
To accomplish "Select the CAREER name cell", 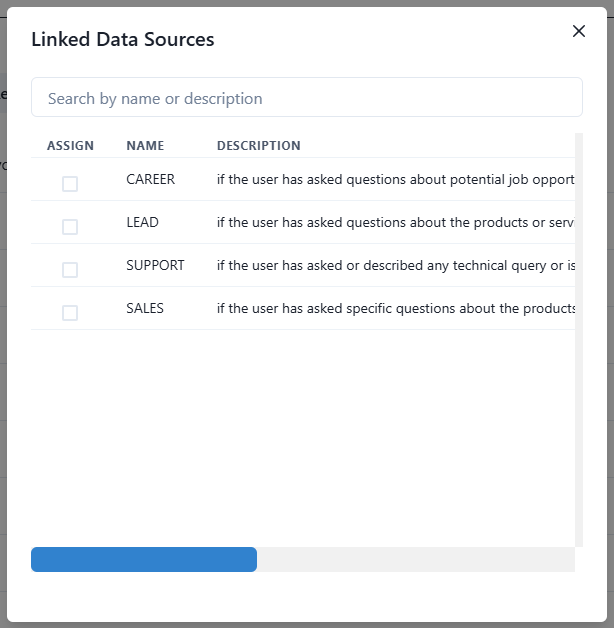I will coord(150,180).
